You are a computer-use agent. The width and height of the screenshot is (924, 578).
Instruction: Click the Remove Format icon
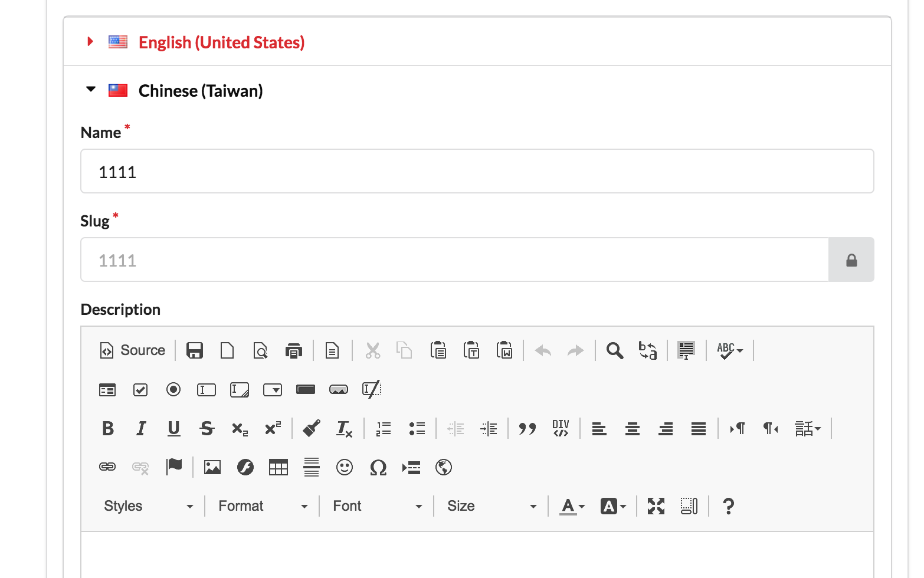tap(345, 428)
